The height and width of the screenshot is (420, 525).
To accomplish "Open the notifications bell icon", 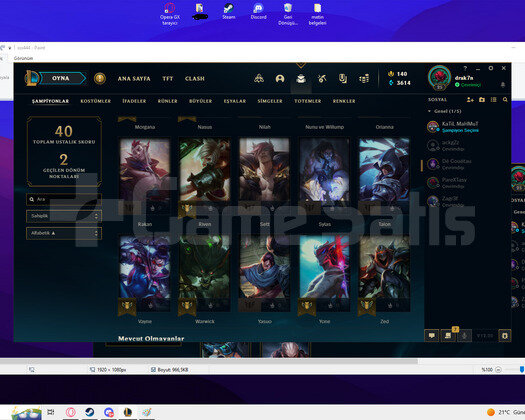I will coord(503,85).
